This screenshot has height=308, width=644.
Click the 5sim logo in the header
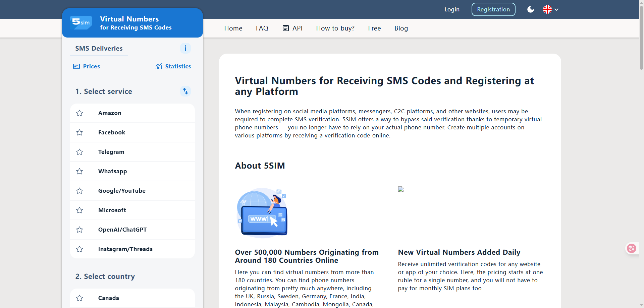click(x=80, y=22)
